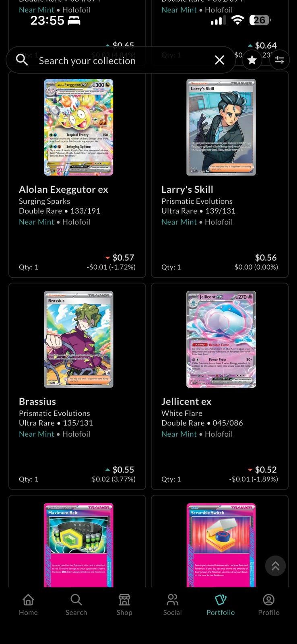Select the Maximum Belt card

78,545
